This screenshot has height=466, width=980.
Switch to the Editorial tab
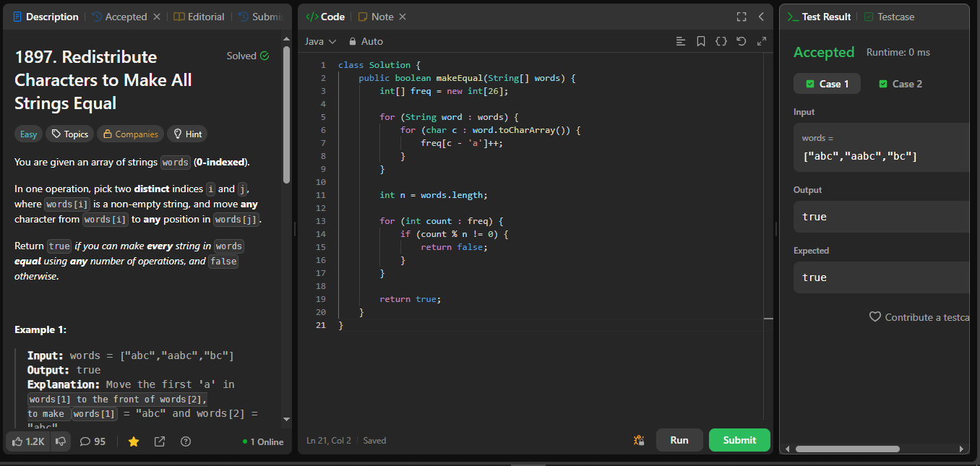coord(199,17)
